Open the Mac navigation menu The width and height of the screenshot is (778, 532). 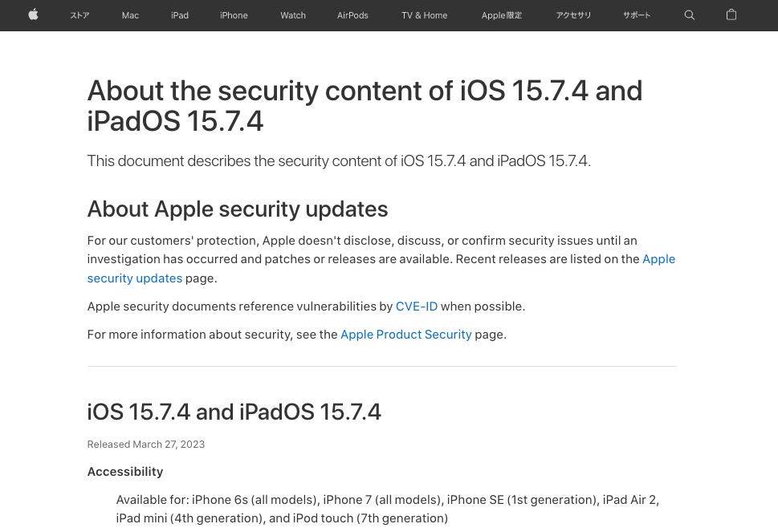pos(130,15)
